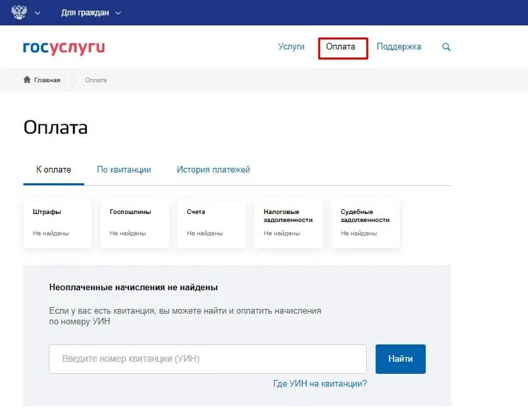
Task: Click 'Неоплаченные начисления не найдены' heading
Action: (x=134, y=288)
